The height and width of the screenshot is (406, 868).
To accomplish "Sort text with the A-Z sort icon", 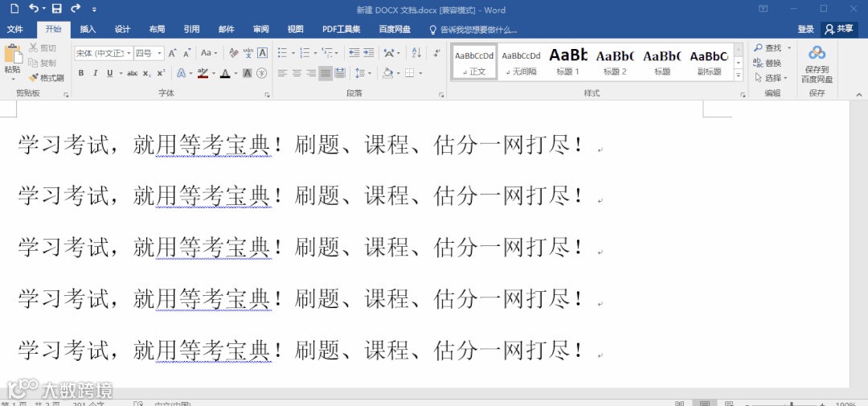I will click(x=417, y=53).
